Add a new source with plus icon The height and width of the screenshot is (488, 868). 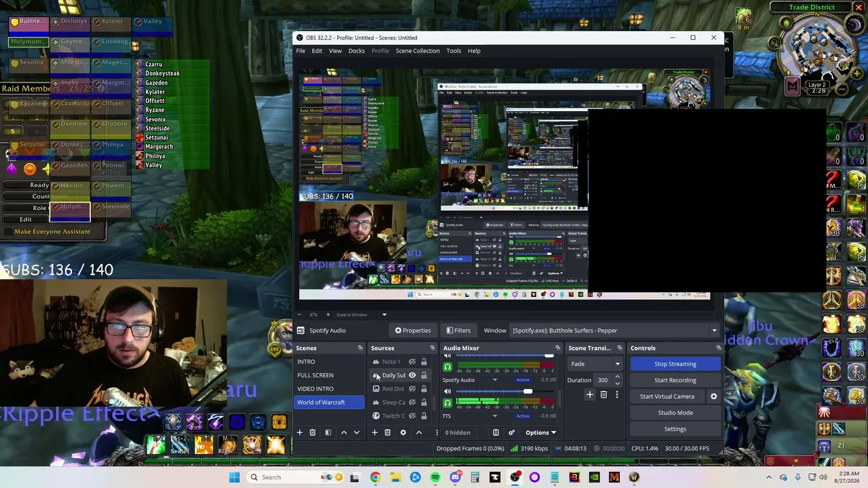374,432
